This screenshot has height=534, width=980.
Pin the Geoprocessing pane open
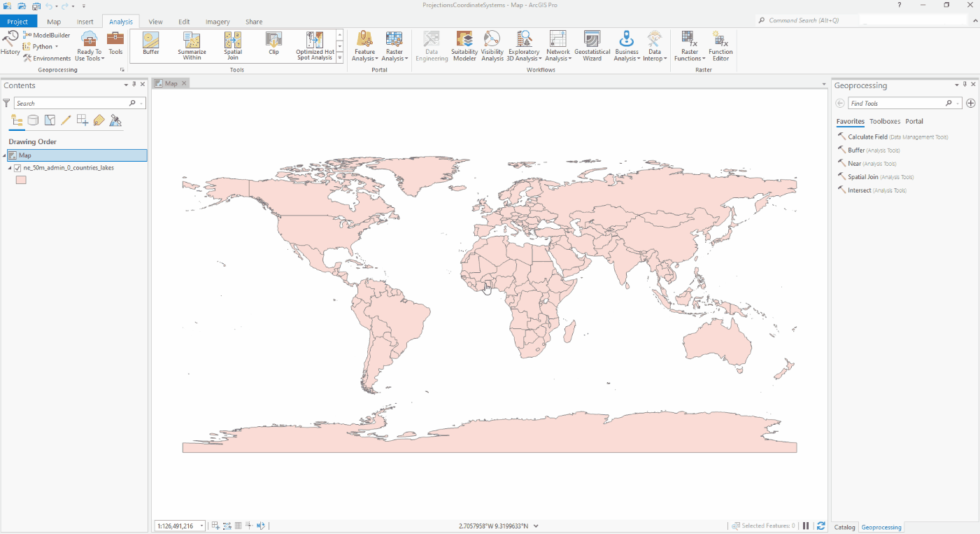[965, 85]
